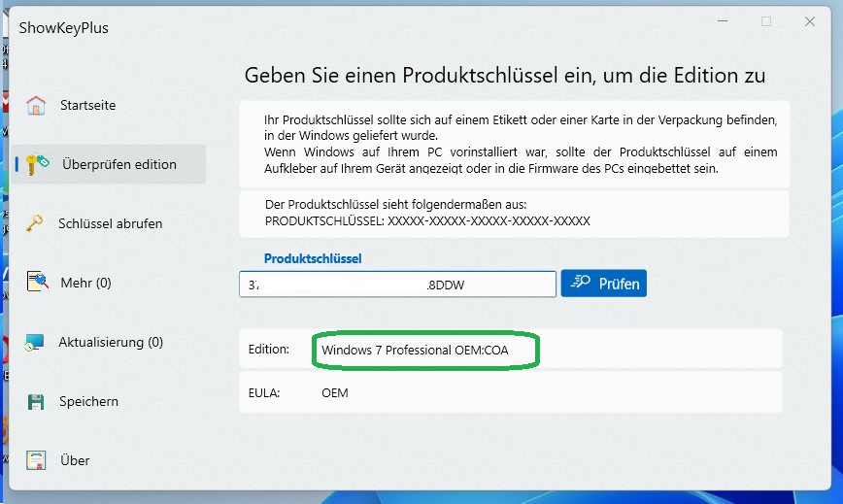
Task: Click the Speichern floppy disk icon
Action: [36, 401]
